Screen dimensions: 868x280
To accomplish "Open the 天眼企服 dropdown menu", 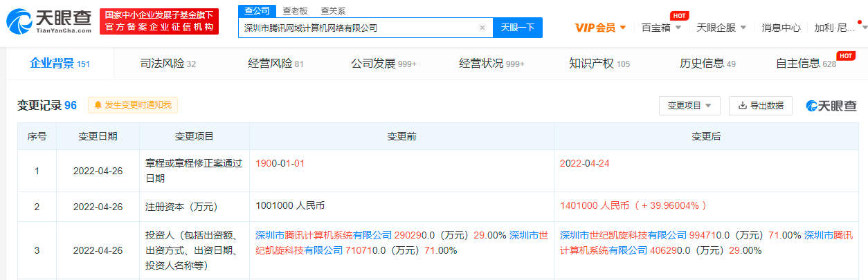I will [x=721, y=28].
